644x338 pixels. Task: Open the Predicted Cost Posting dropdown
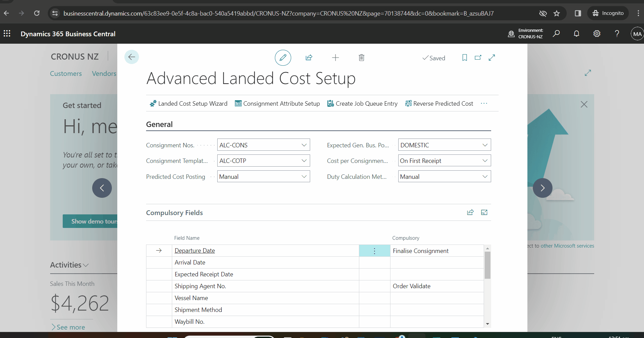[x=304, y=176]
